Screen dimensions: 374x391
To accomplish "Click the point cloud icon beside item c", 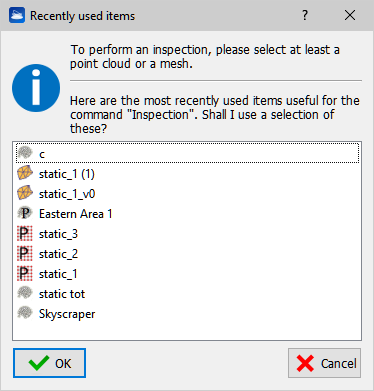I will [x=25, y=153].
